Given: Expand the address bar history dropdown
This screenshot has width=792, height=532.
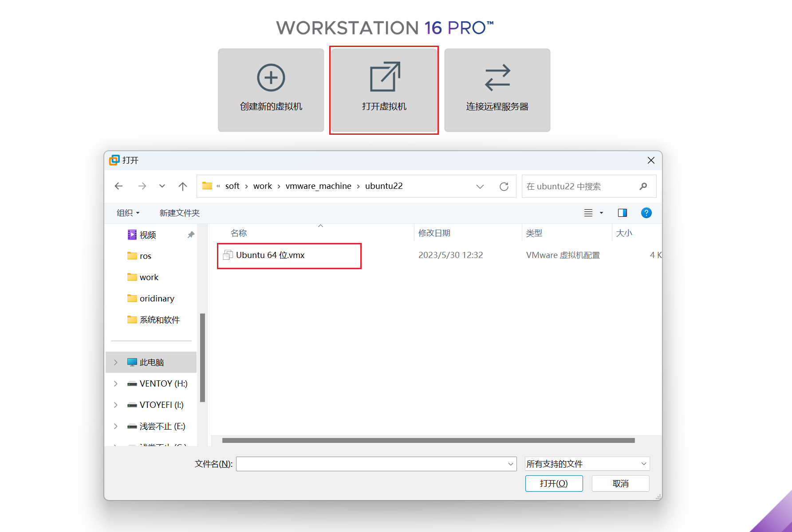Looking at the screenshot, I should 480,187.
